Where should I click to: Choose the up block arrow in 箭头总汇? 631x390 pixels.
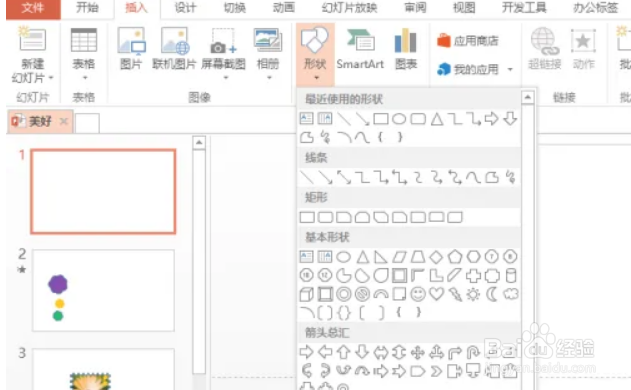pyautogui.click(x=343, y=352)
